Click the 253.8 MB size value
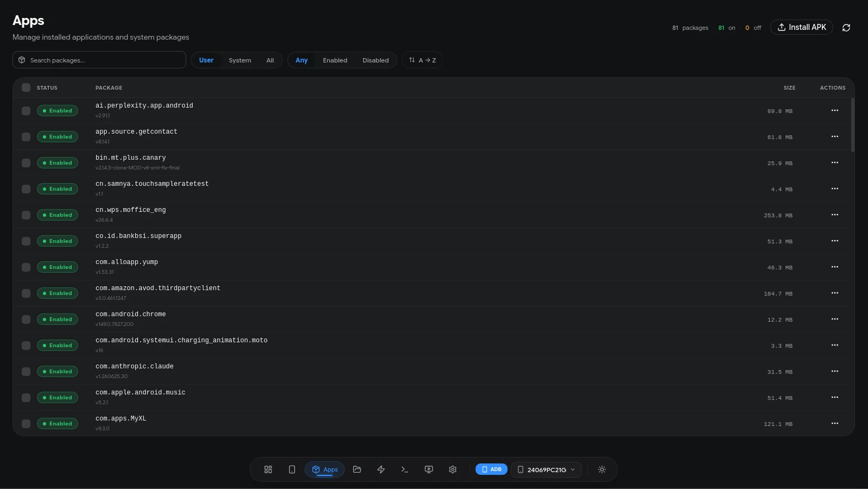This screenshot has height=489, width=868. coord(778,216)
